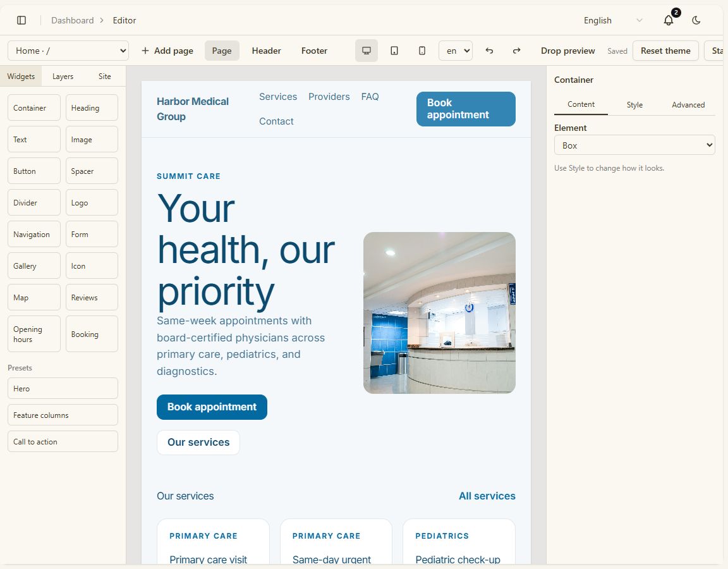Open the Home page selector dropdown
Screen dimensions: 728x569
[x=68, y=51]
